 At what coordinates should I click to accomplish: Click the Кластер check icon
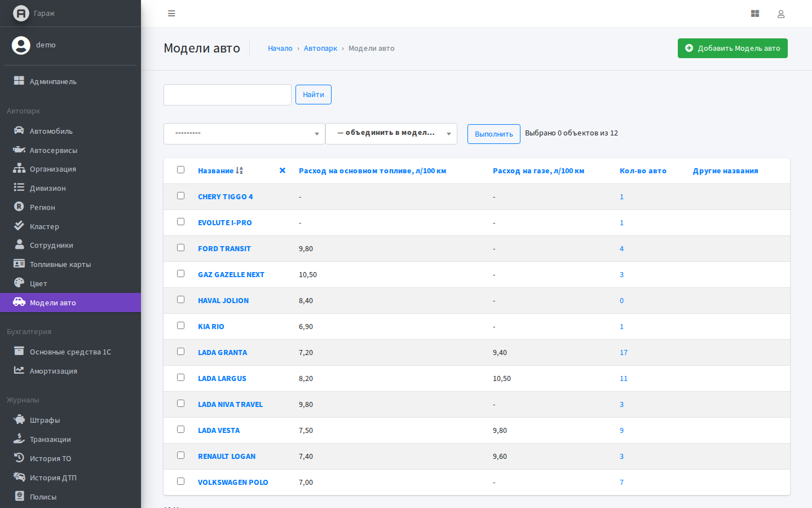coord(19,226)
